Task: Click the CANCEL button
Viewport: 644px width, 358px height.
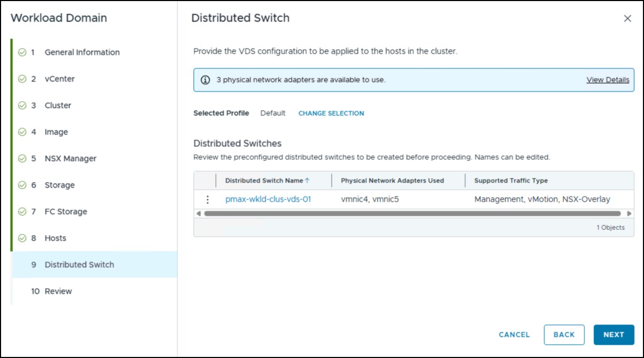Action: coord(514,335)
